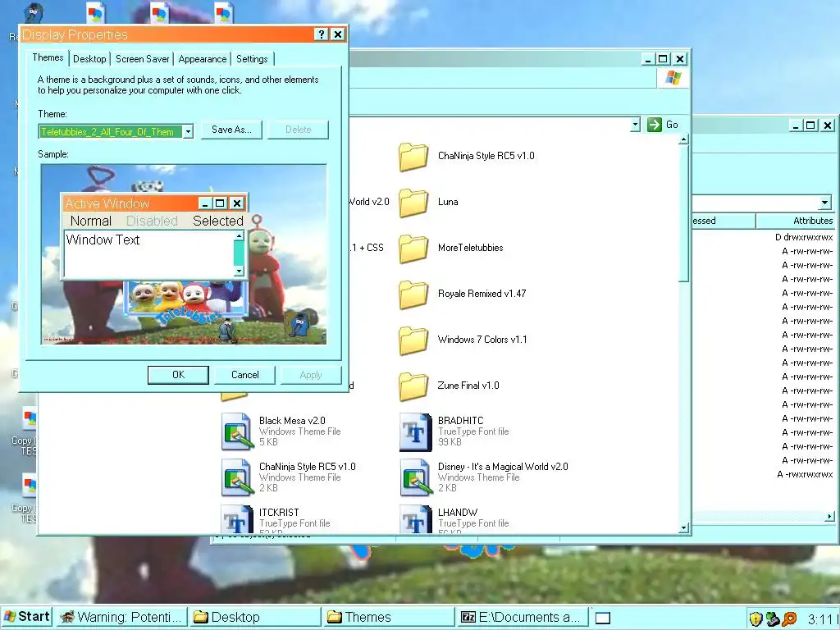Open the dropdown in the rightmost window
The image size is (840, 630).
825,203
